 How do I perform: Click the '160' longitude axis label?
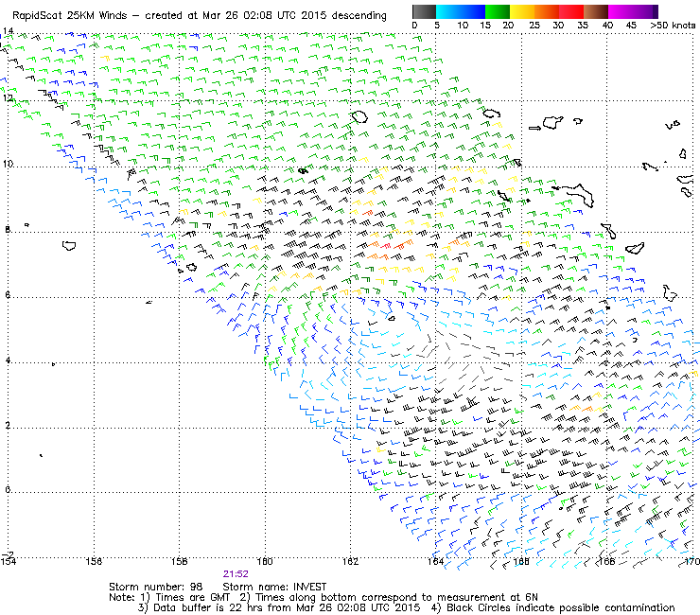[265, 561]
